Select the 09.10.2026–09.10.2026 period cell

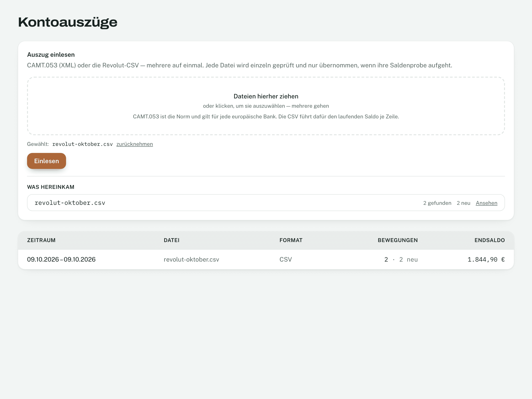[61, 259]
